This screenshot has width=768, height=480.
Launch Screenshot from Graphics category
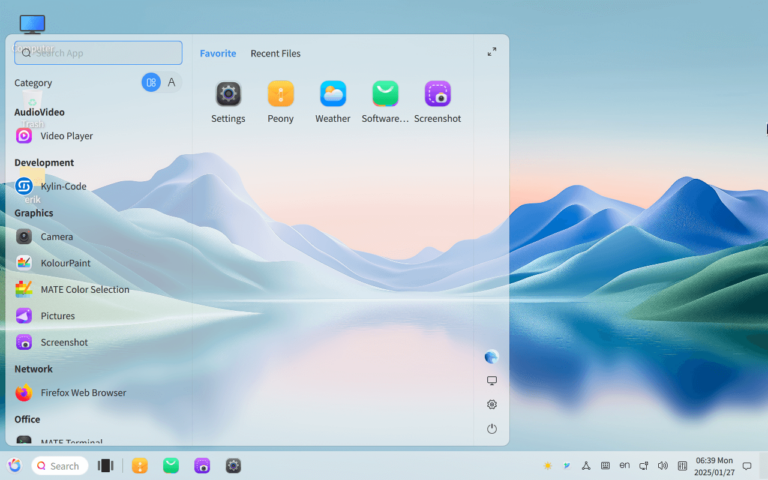(x=98, y=342)
